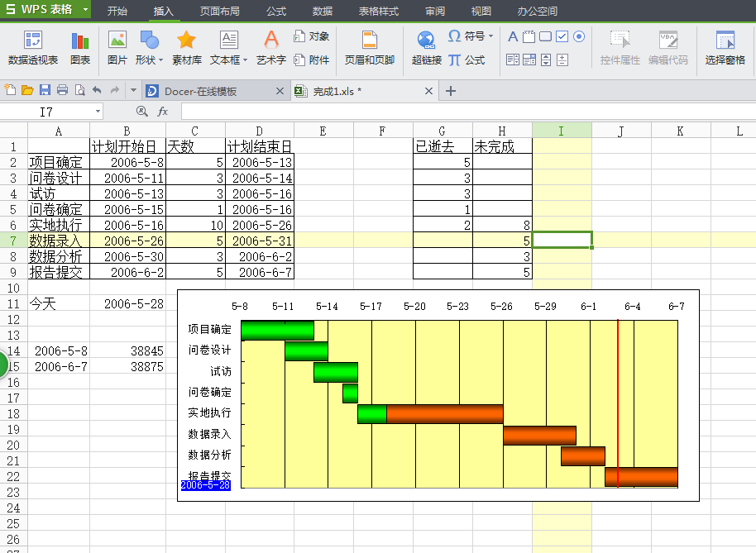Click the chart (图表) icon
Image resolution: width=756 pixels, height=553 pixels.
click(80, 48)
